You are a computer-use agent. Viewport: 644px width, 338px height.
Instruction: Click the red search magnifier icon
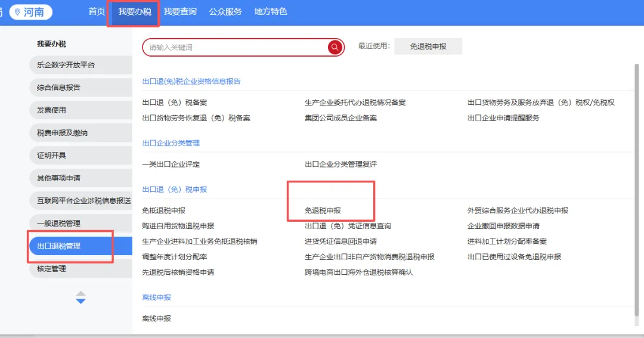(335, 47)
